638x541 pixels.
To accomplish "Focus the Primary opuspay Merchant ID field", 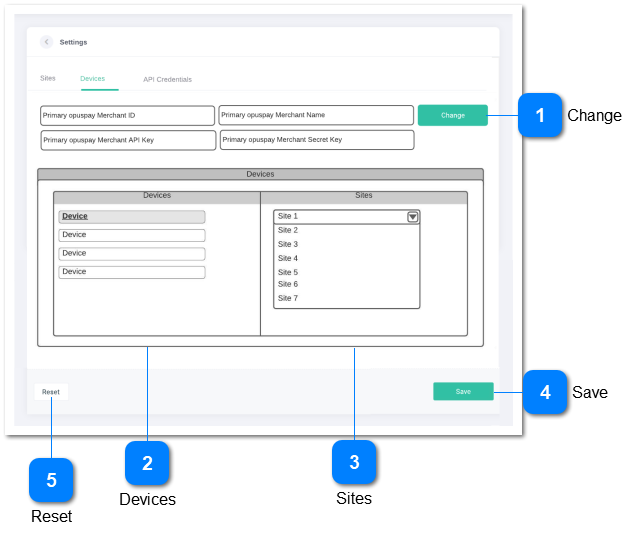I will click(x=127, y=116).
